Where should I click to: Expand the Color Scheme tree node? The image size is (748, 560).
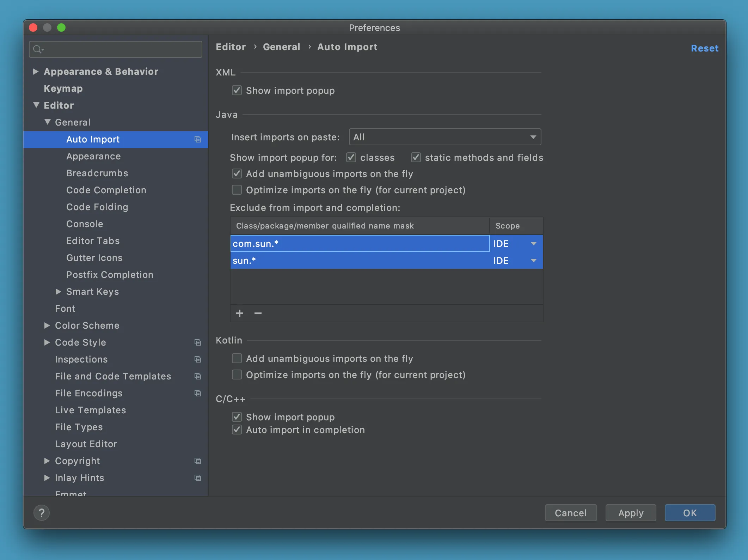[47, 325]
